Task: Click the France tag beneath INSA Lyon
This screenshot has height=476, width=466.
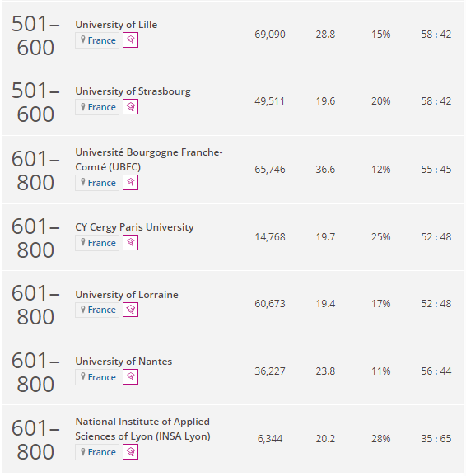Action: click(x=97, y=452)
